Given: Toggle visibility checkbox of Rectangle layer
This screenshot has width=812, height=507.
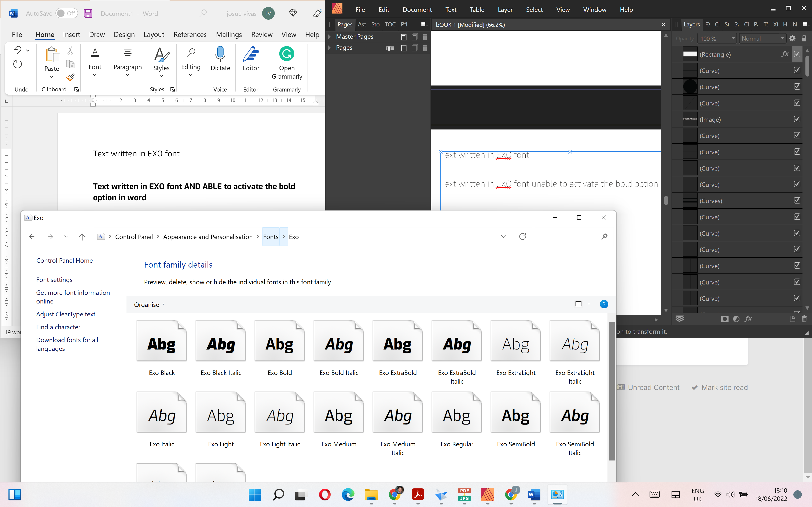Looking at the screenshot, I should coord(797,54).
